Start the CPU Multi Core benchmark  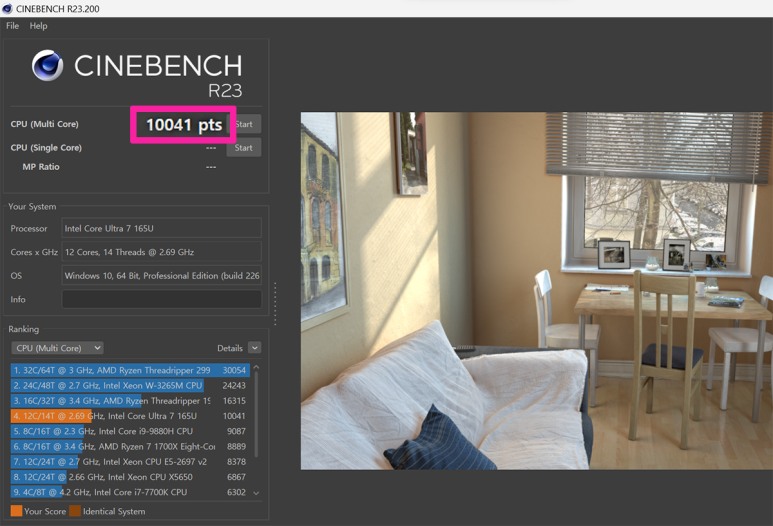click(245, 124)
